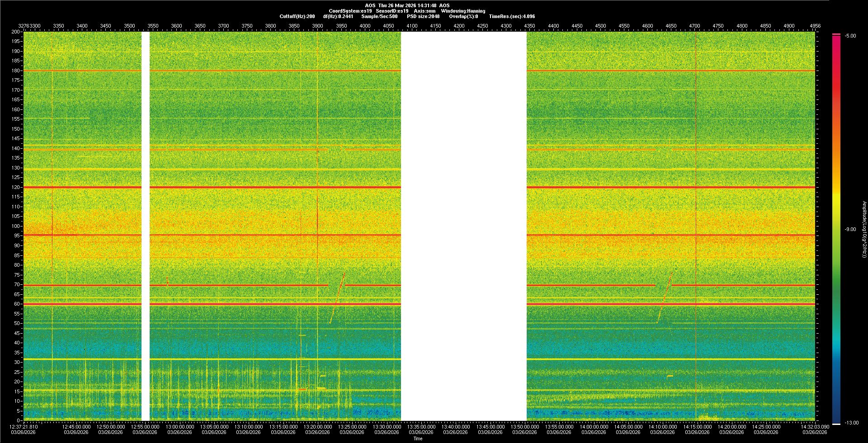Click the 60 Hz frequency axis label
The height and width of the screenshot is (443, 868).
[x=17, y=304]
